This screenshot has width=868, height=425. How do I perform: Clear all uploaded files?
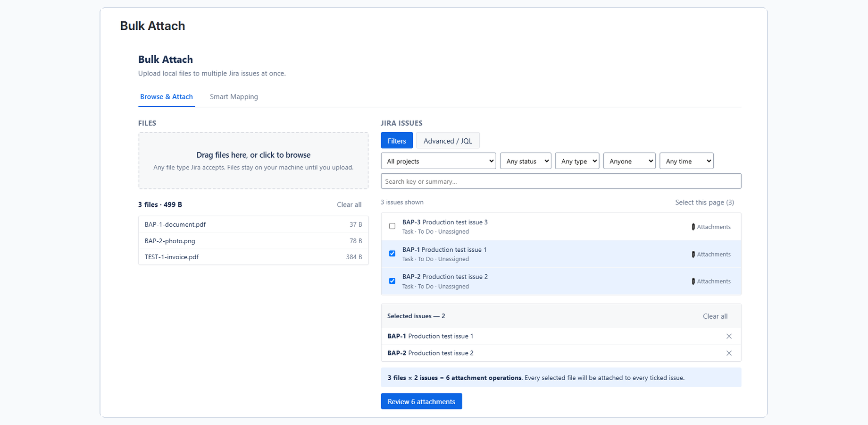(x=349, y=204)
